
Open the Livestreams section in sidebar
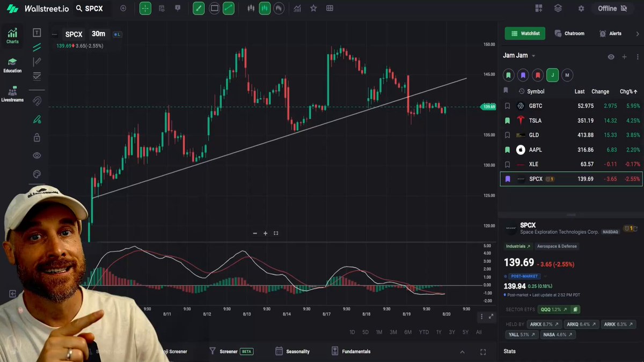[12, 94]
